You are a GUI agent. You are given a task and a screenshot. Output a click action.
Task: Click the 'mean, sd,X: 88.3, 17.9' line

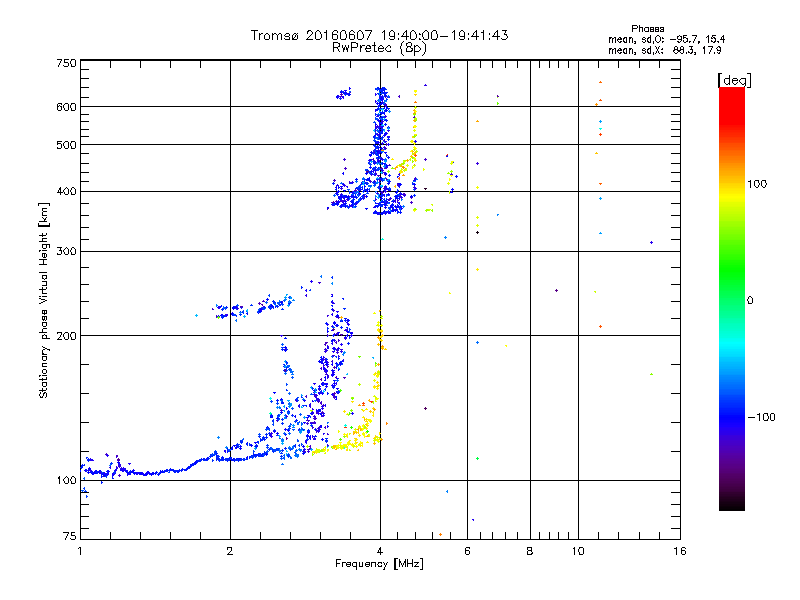664,50
